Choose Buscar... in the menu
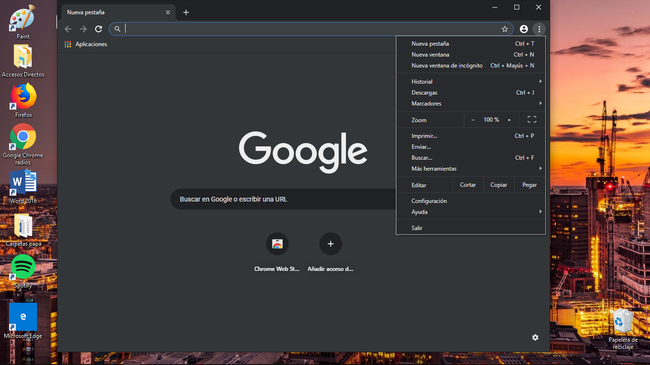The width and height of the screenshot is (650, 365). click(x=471, y=158)
